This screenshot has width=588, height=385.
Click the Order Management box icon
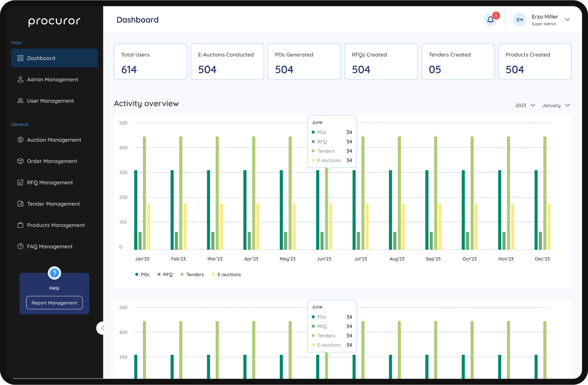coord(21,161)
